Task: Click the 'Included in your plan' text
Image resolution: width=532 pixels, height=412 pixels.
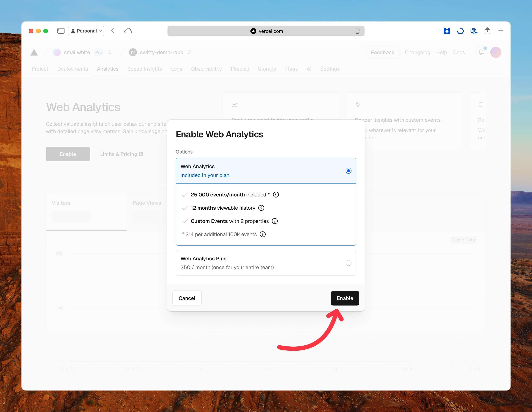Action: click(205, 175)
